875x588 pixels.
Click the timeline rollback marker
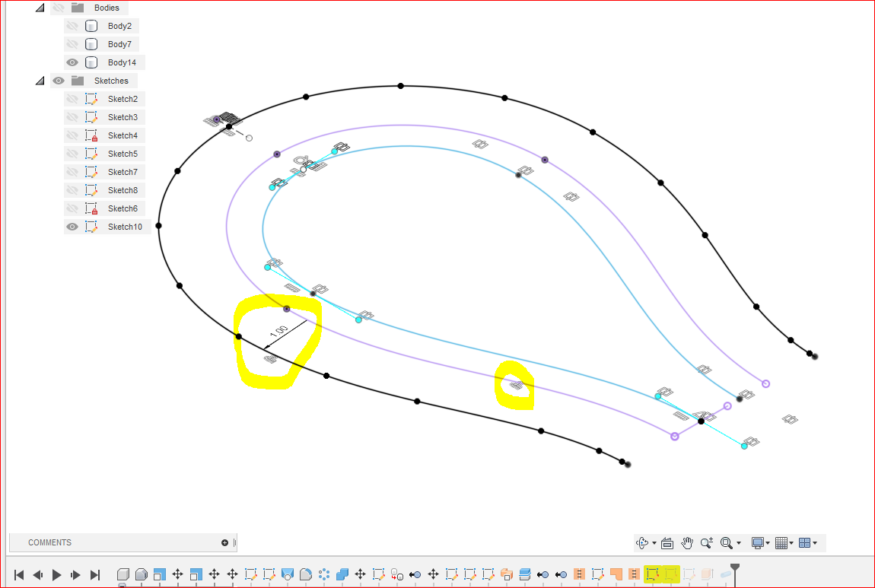(735, 573)
